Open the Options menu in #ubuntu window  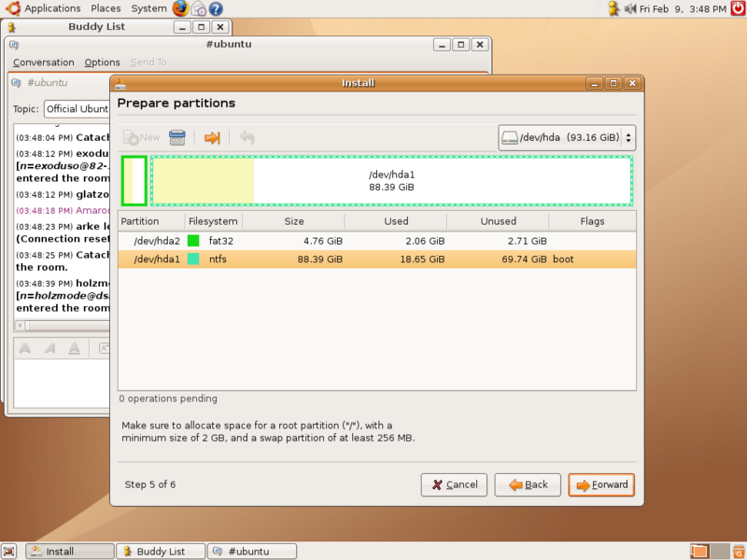[x=102, y=63]
